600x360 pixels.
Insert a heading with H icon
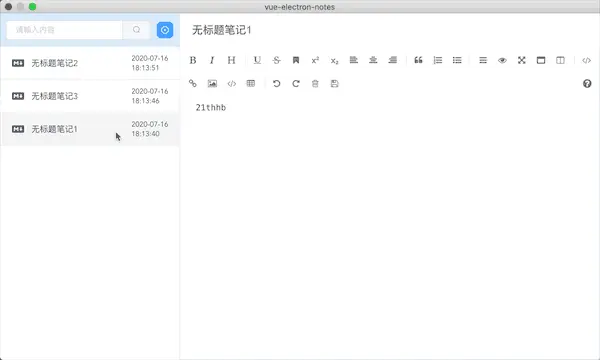pos(231,60)
